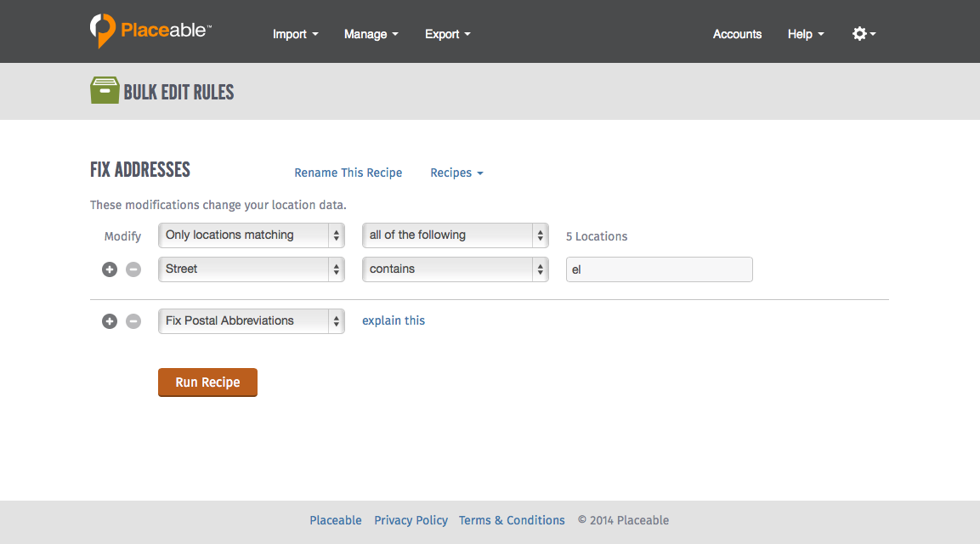
Task: Open the 'Only locations matching' dropdown
Action: pyautogui.click(x=251, y=235)
